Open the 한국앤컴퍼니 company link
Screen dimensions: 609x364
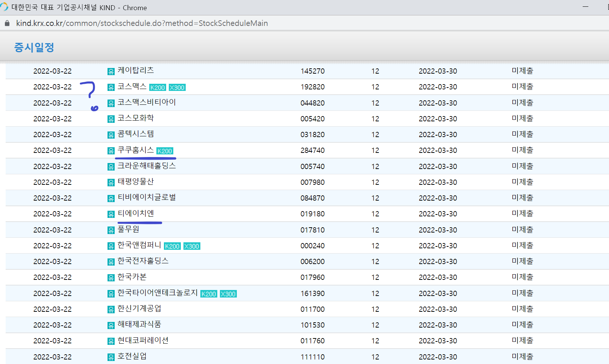pos(139,245)
